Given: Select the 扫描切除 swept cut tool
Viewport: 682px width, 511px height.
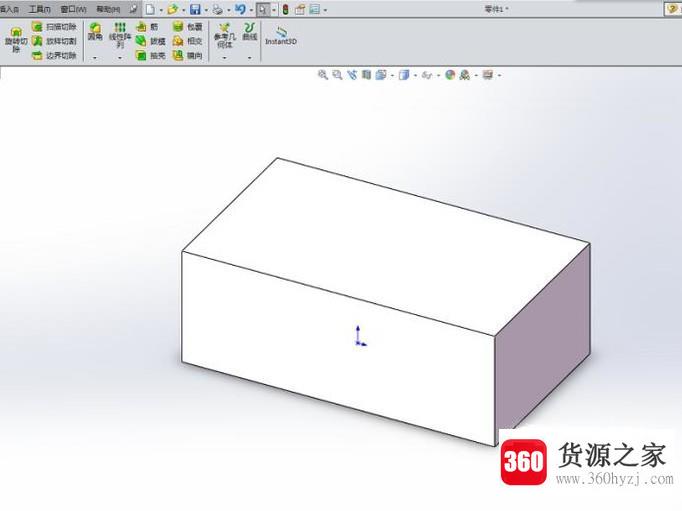Looking at the screenshot, I should click(x=54, y=27).
